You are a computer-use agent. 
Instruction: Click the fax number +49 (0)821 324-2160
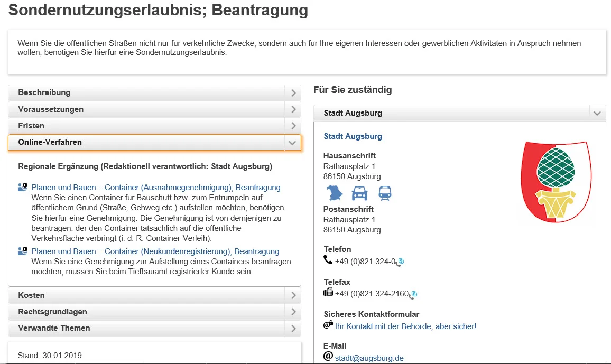click(372, 294)
